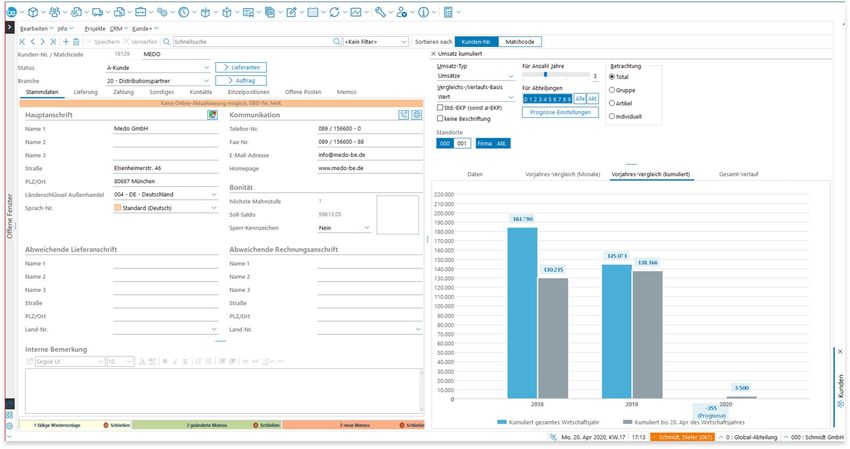Open the Gesamt-Verlauf chart tab
This screenshot has height=449, width=850.
pyautogui.click(x=738, y=174)
